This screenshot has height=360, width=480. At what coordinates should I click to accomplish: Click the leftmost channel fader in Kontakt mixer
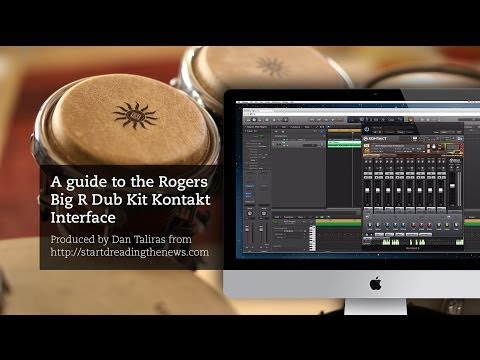pyautogui.click(x=368, y=191)
